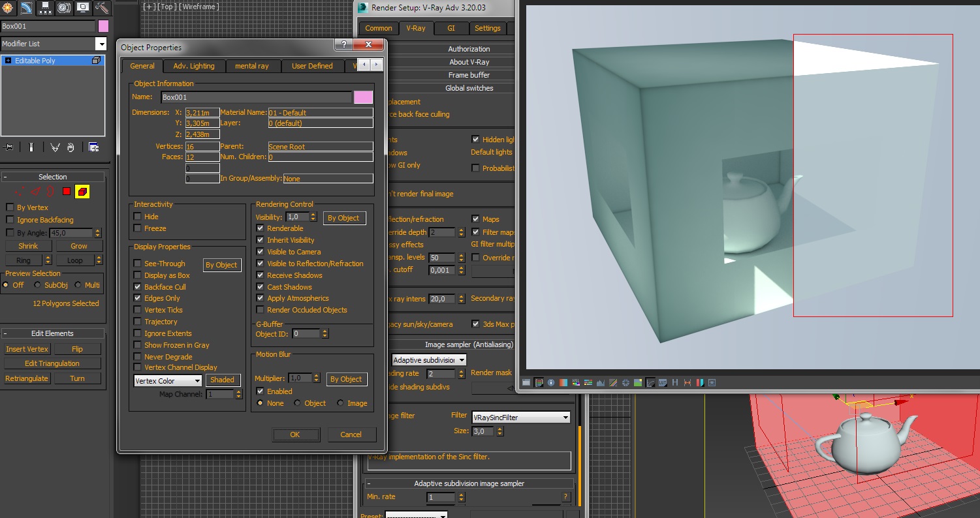Click the pink color swatch beside Box001 in Modify panel

(x=103, y=26)
